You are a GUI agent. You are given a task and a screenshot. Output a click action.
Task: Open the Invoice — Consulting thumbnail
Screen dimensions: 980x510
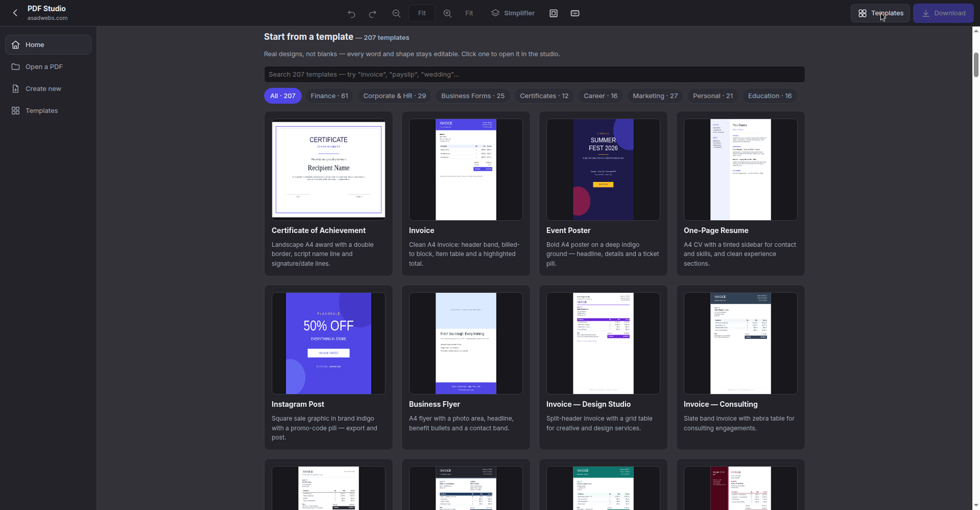click(x=741, y=343)
